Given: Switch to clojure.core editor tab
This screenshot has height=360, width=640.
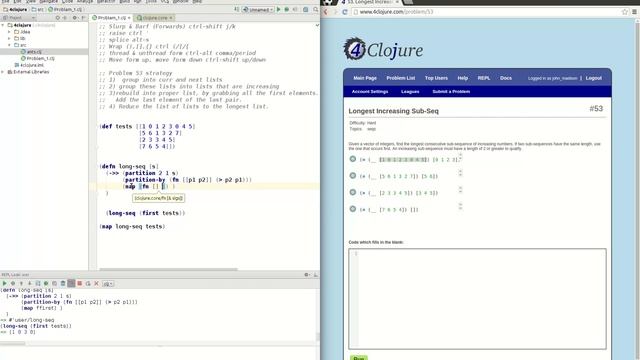Looking at the screenshot, I should 153,18.
